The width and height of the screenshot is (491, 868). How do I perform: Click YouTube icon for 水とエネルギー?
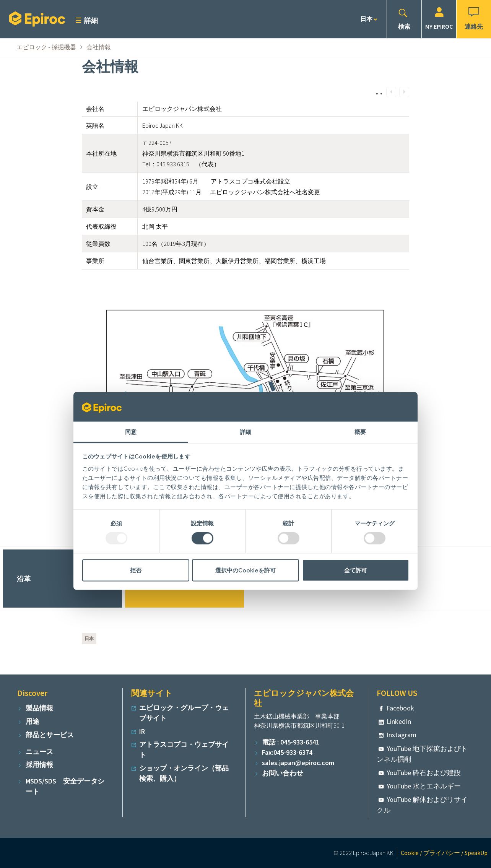[381, 787]
